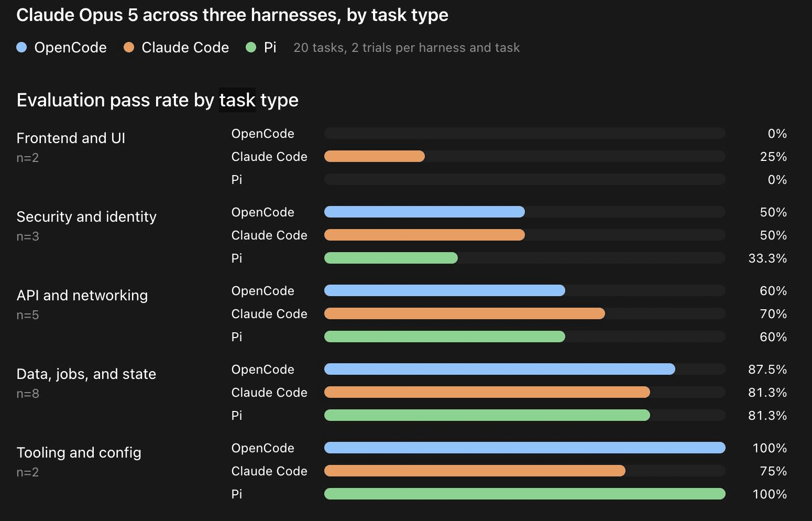Click the 33.3% value for Security Pi
812x521 pixels.
767,258
